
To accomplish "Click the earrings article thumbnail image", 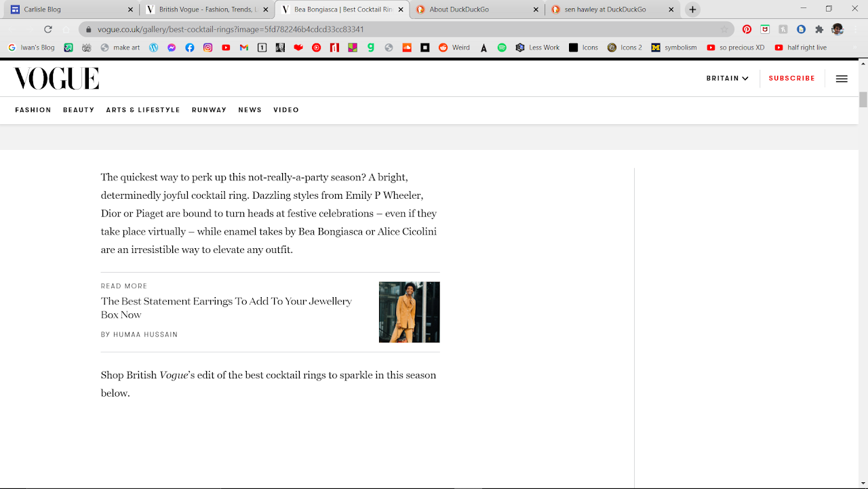I will tap(409, 312).
